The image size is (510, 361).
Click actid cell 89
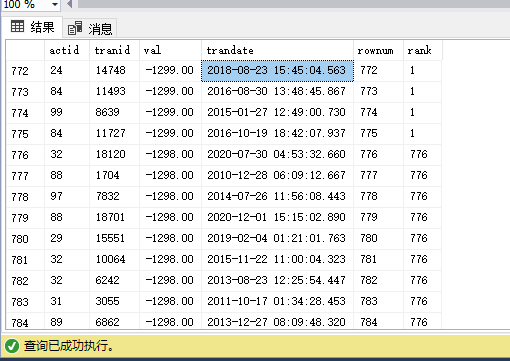[x=67, y=322]
